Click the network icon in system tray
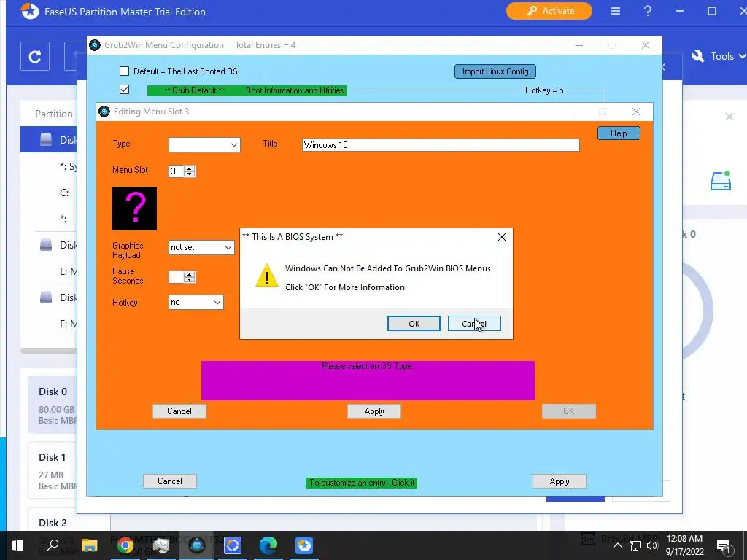Screen dimensions: 747x560 635,545
